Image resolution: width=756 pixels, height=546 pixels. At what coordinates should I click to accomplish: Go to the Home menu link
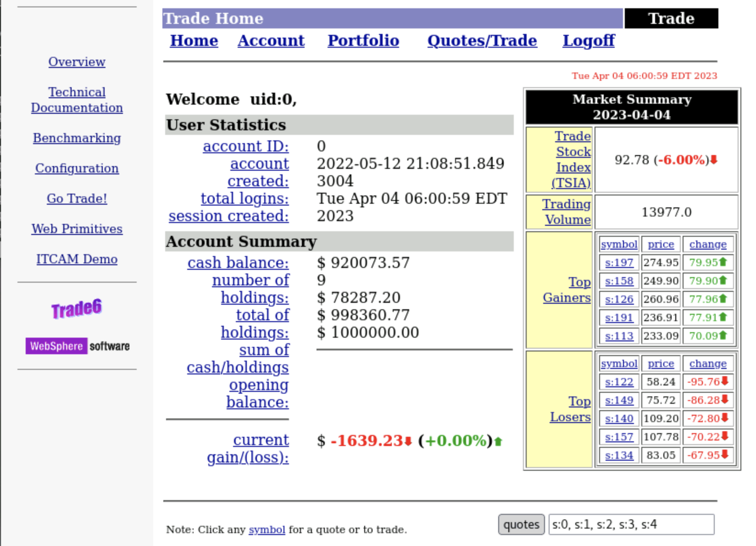coord(194,40)
